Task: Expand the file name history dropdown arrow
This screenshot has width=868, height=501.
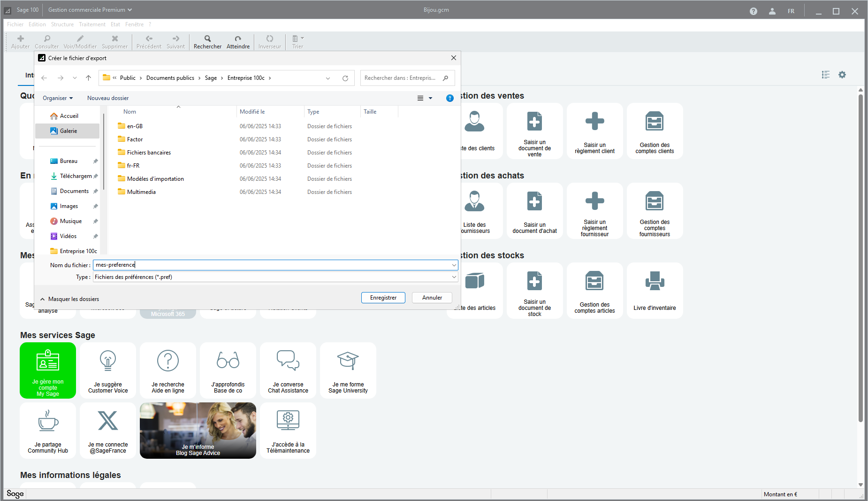Action: tap(454, 265)
